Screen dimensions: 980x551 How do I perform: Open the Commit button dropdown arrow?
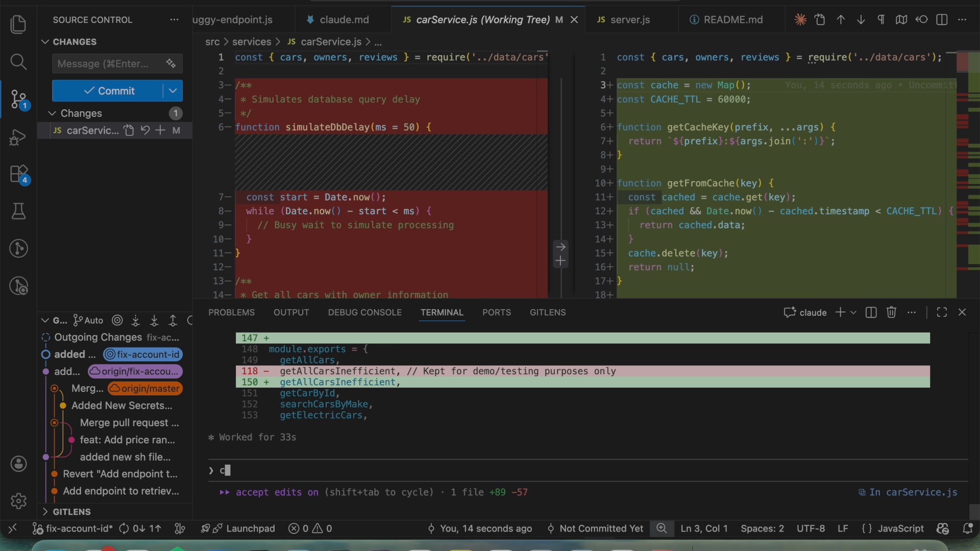pyautogui.click(x=173, y=91)
